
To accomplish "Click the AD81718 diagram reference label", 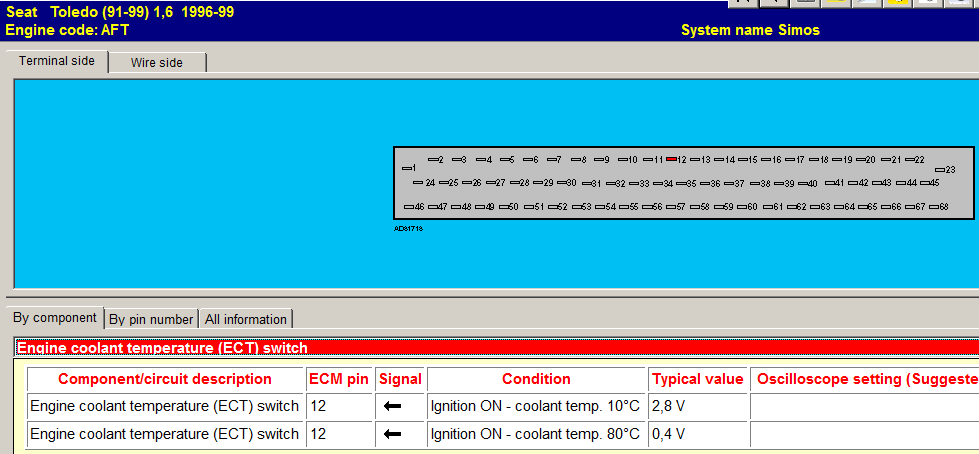I will point(408,229).
